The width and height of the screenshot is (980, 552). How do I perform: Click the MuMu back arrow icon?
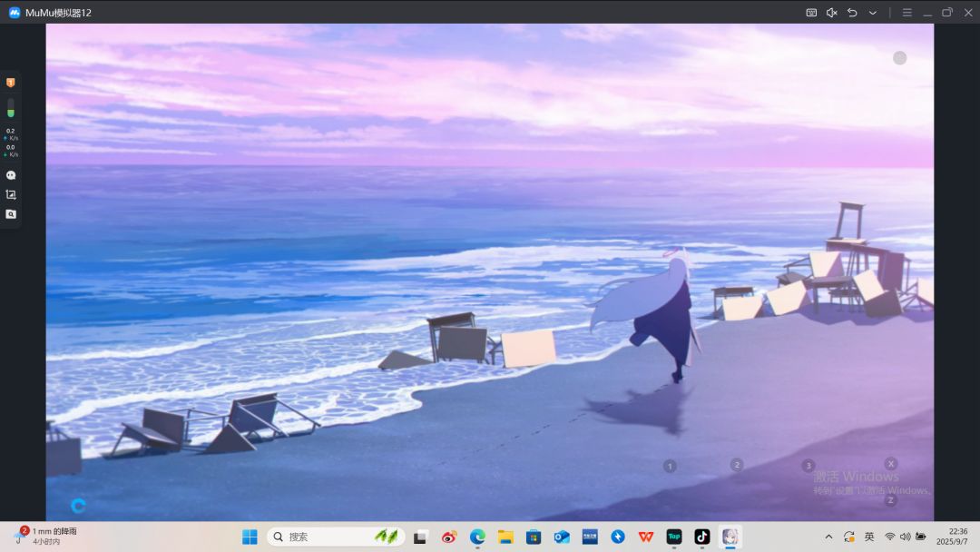pos(852,13)
